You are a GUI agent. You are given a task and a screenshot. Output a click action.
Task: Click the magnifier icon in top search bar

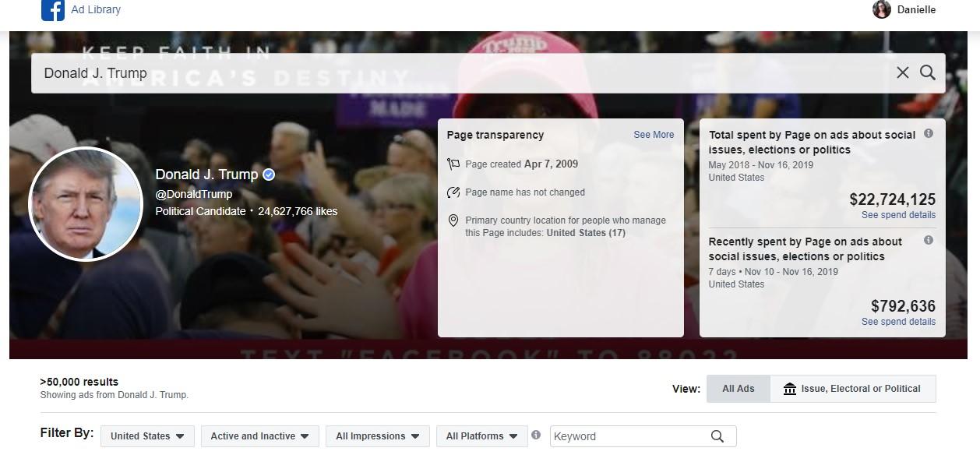coord(927,72)
